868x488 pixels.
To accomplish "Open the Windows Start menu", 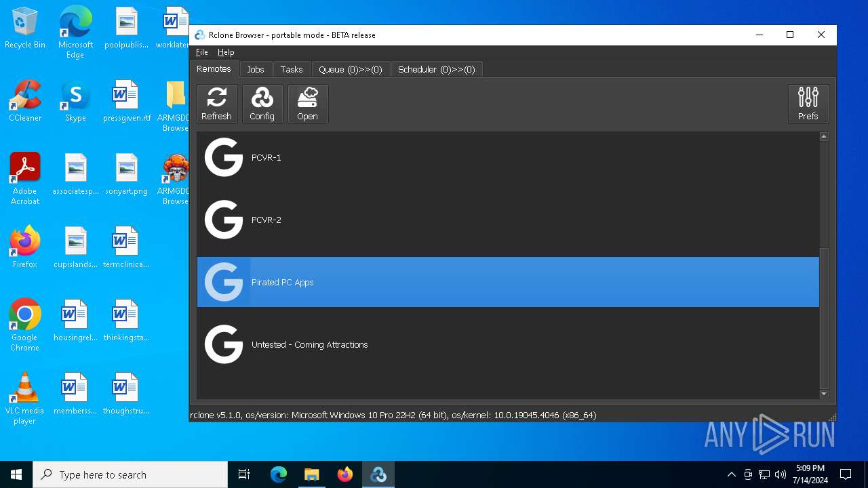I will [x=16, y=474].
